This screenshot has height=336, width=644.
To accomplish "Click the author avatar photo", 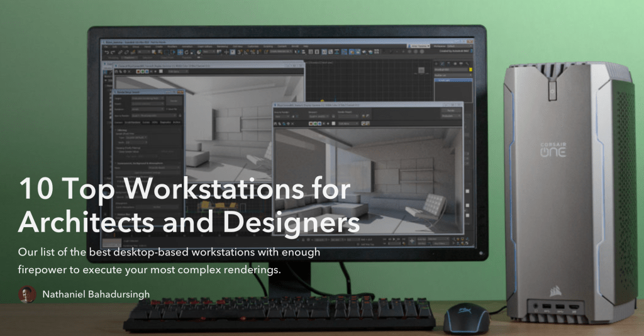I will pyautogui.click(x=27, y=294).
